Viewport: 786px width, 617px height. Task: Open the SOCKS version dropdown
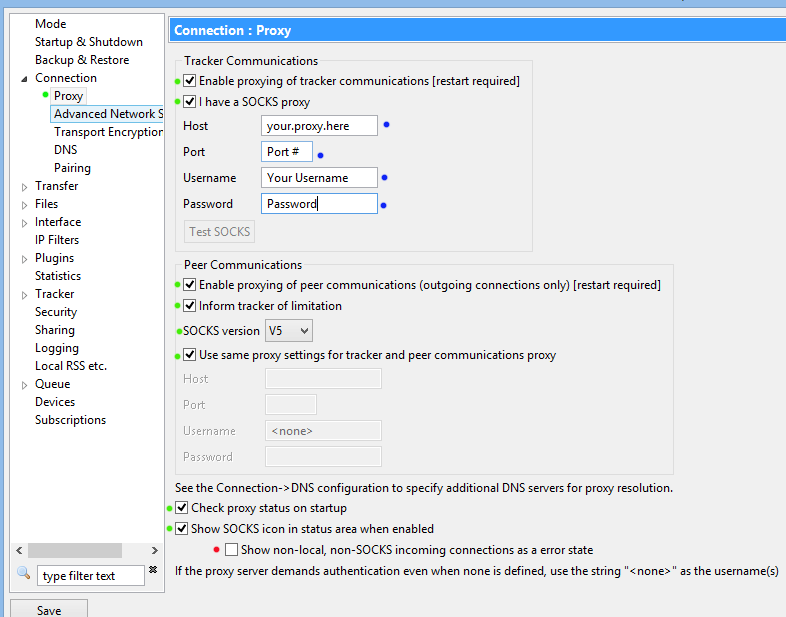pyautogui.click(x=289, y=330)
